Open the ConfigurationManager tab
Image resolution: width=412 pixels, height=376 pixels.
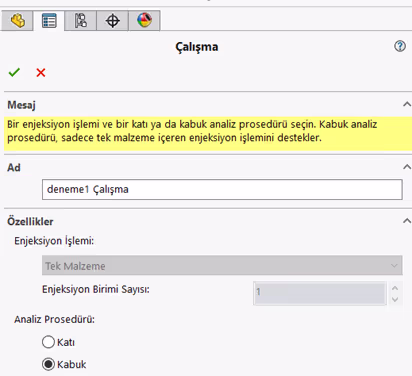pyautogui.click(x=80, y=21)
